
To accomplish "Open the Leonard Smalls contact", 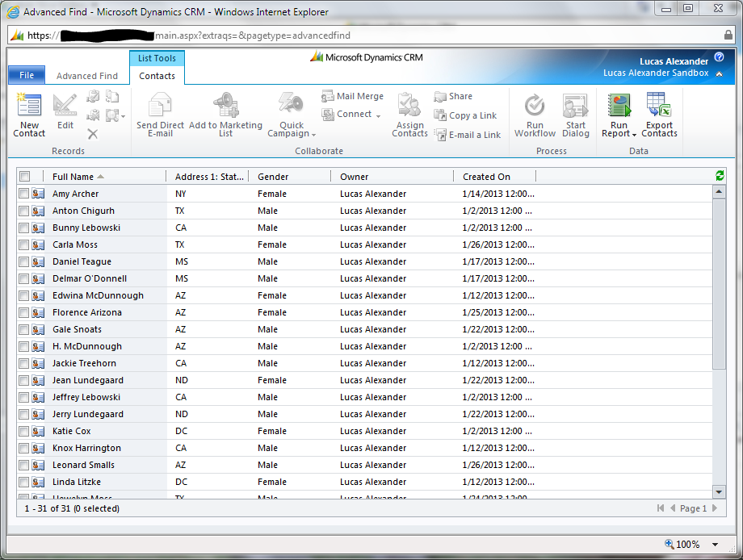I will [x=83, y=465].
